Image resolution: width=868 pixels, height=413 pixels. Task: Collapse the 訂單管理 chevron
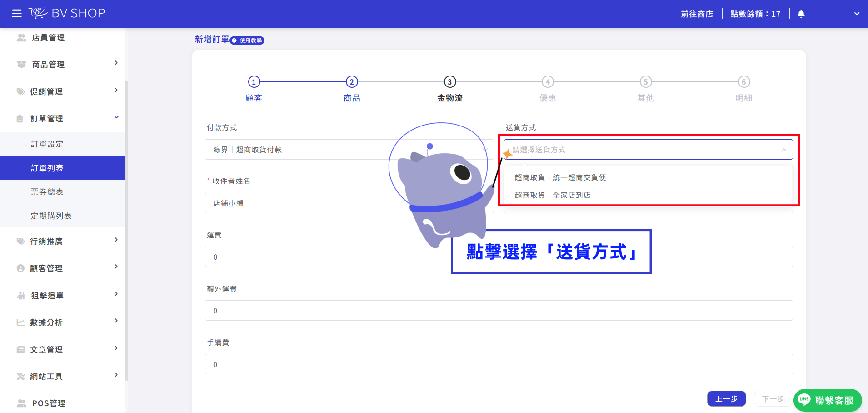coord(116,117)
